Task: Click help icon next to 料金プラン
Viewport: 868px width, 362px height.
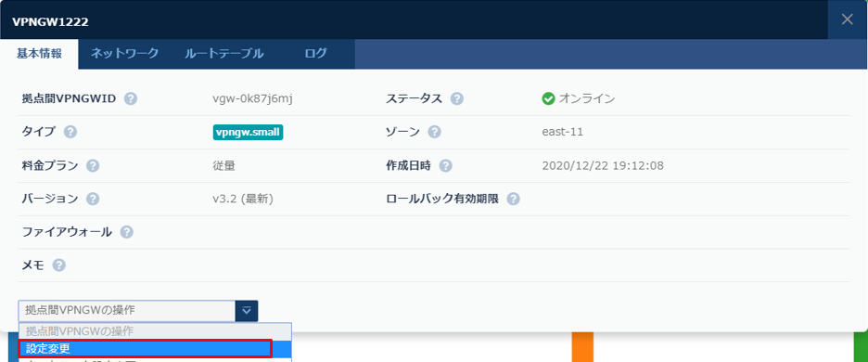Action: pyautogui.click(x=93, y=166)
